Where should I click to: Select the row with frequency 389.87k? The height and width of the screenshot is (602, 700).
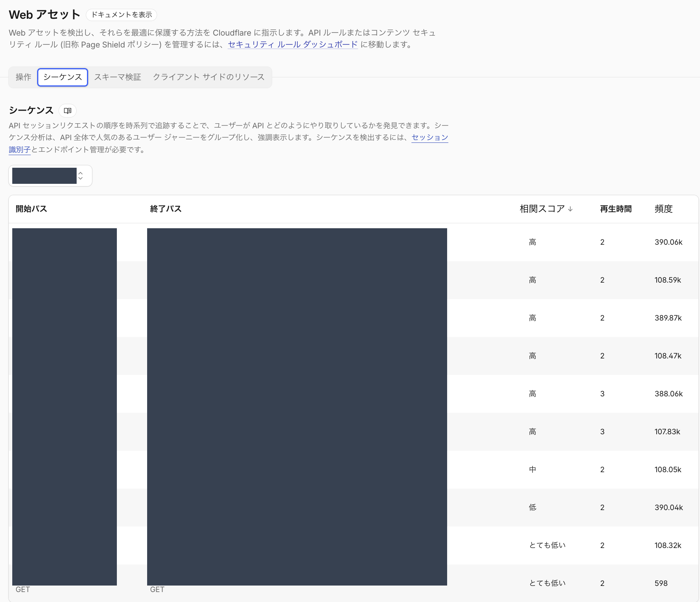point(353,318)
